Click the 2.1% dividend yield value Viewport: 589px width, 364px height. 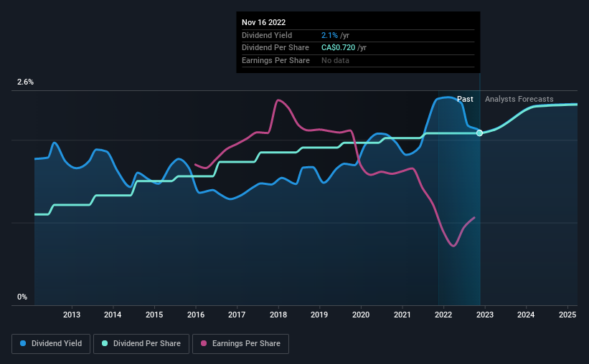(x=329, y=35)
